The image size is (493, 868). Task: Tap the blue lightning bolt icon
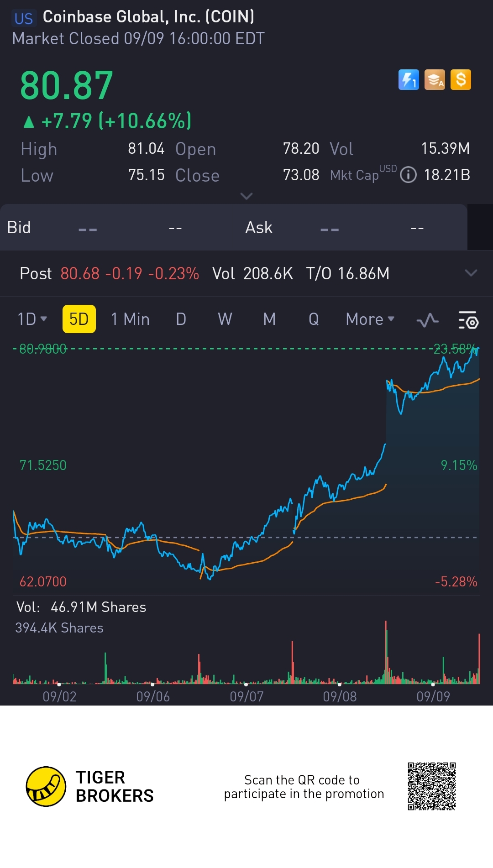pos(409,80)
